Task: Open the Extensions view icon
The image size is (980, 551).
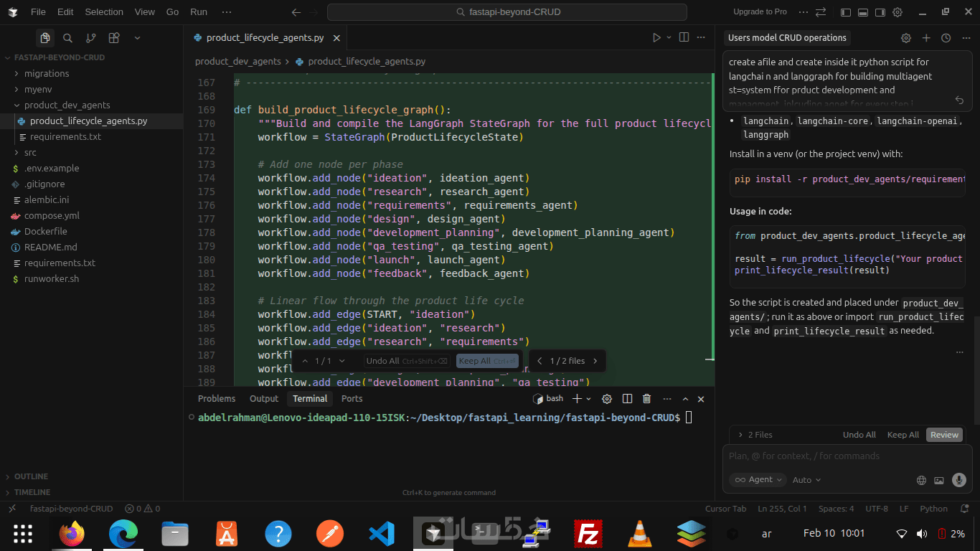Action: click(113, 38)
